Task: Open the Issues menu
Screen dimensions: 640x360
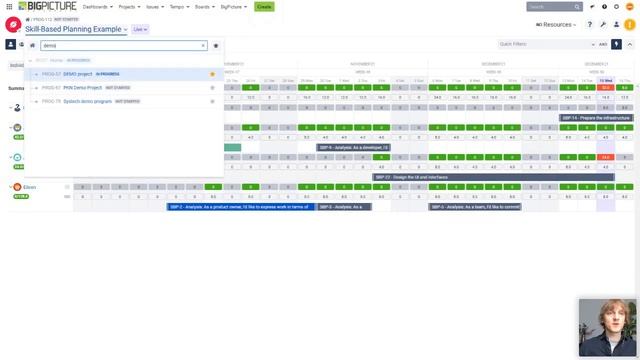Action: 155,7
